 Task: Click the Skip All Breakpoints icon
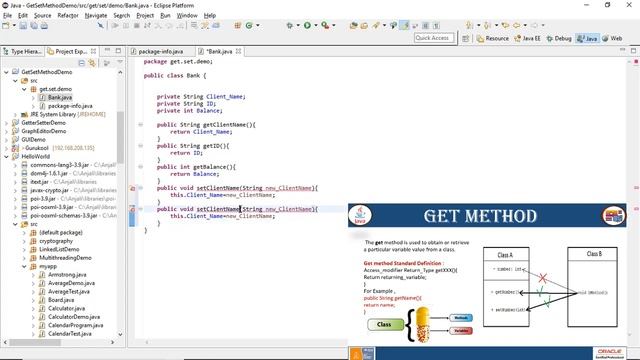pos(100,25)
